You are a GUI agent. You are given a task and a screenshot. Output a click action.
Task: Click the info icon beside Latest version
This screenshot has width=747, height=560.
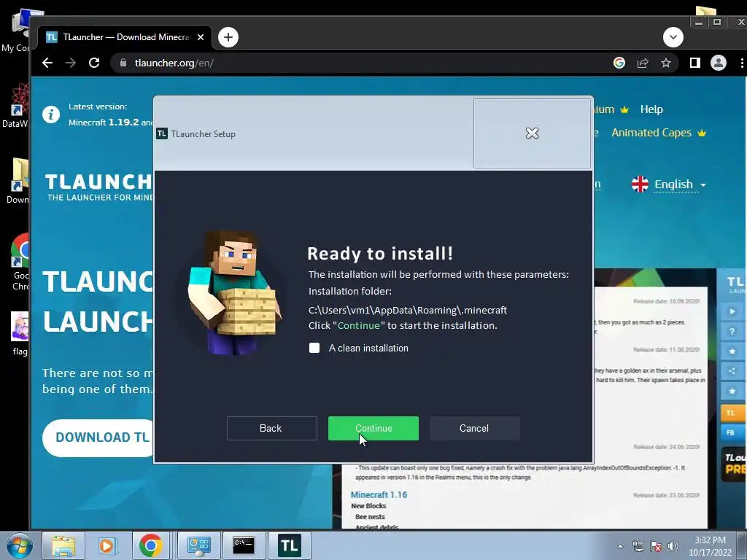point(51,114)
